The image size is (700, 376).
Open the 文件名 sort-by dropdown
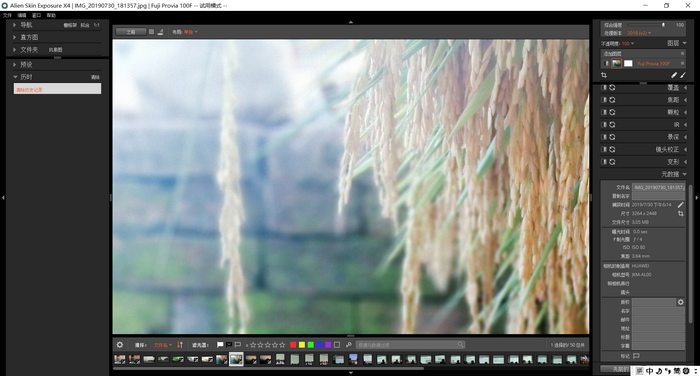pos(163,345)
